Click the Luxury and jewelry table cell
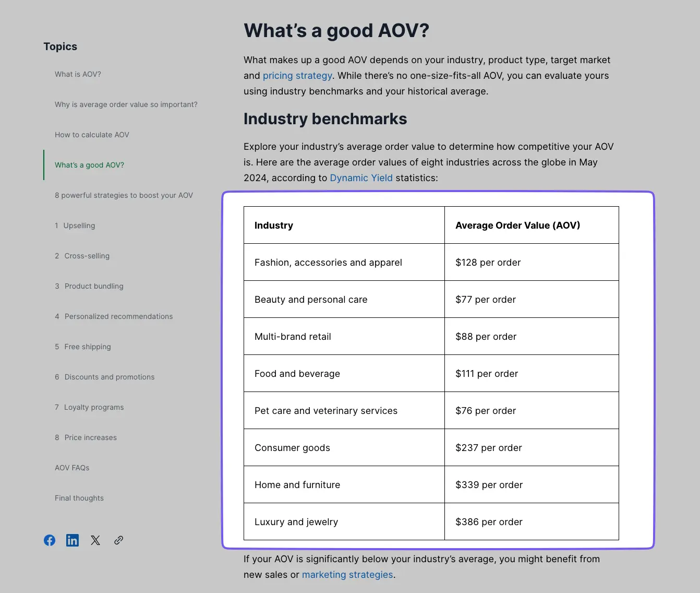 point(296,522)
